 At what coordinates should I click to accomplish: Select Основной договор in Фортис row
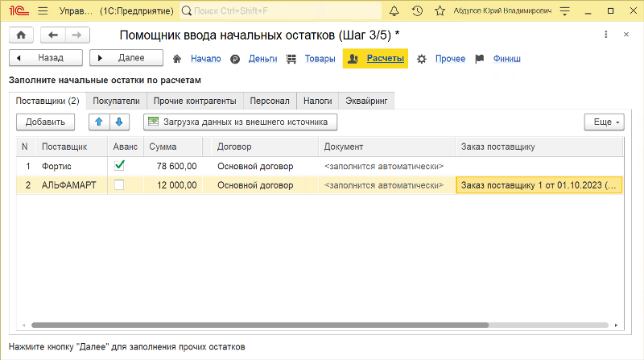click(265, 166)
